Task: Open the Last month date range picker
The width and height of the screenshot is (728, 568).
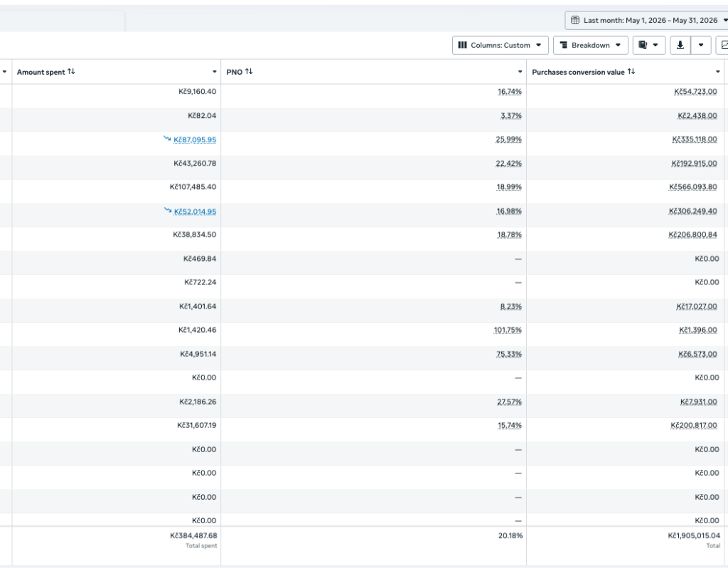Action: click(648, 20)
